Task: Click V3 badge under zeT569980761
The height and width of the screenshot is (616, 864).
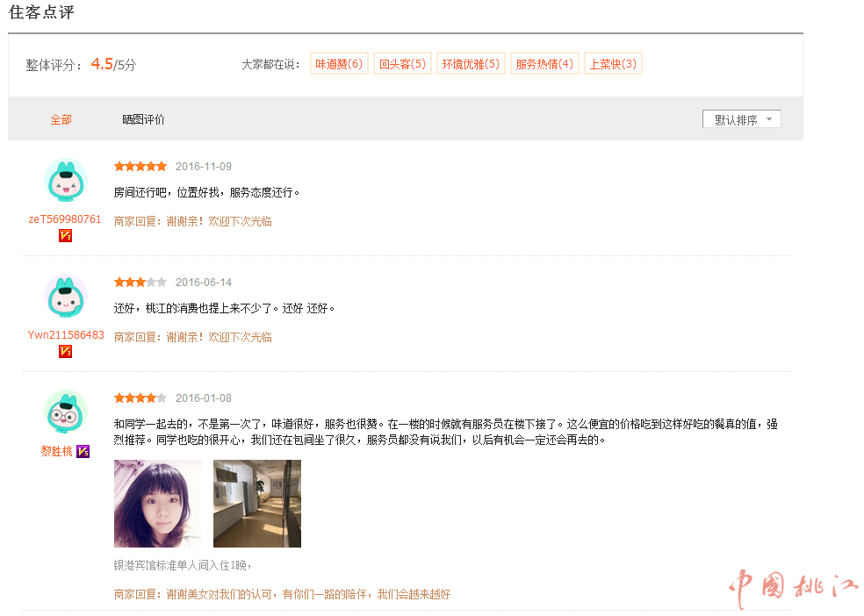Action: 66,236
